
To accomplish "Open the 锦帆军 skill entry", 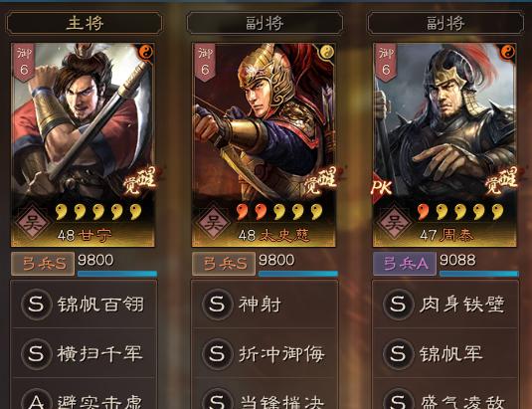I will (445, 353).
